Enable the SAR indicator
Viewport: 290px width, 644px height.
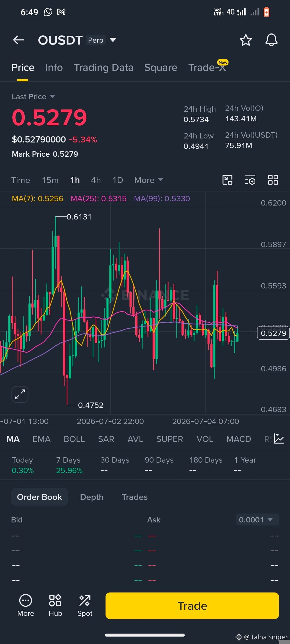click(106, 439)
